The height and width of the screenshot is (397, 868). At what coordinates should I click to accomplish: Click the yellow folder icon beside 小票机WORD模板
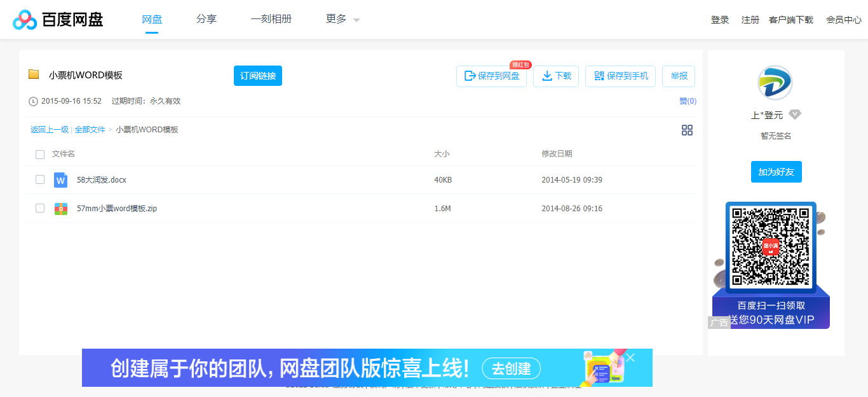[34, 74]
